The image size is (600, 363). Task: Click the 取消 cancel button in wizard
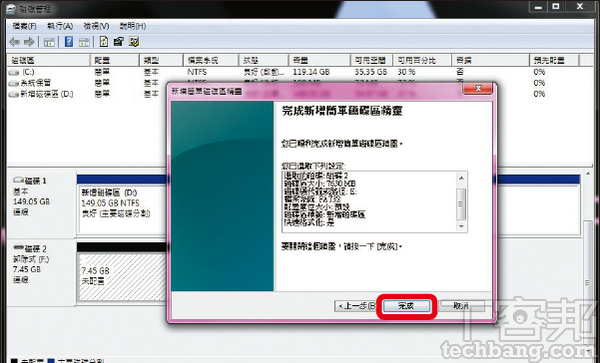(461, 306)
